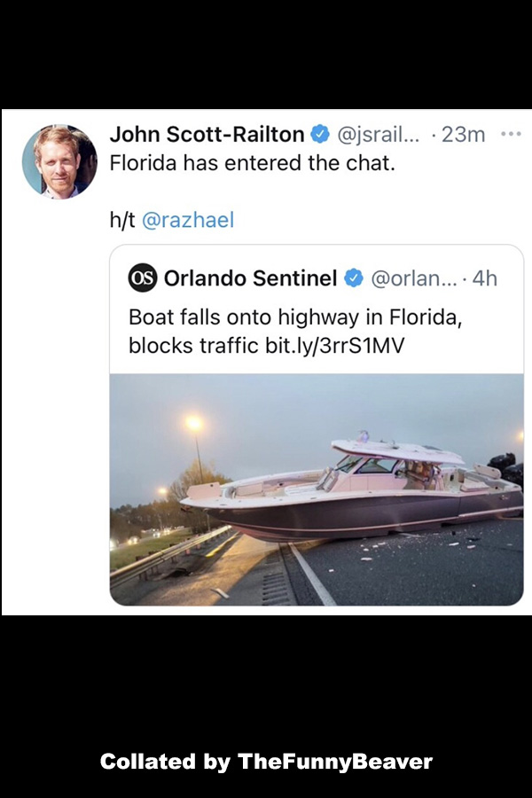
Task: Open the 4h quoted tweet timestamp
Action: pyautogui.click(x=485, y=278)
